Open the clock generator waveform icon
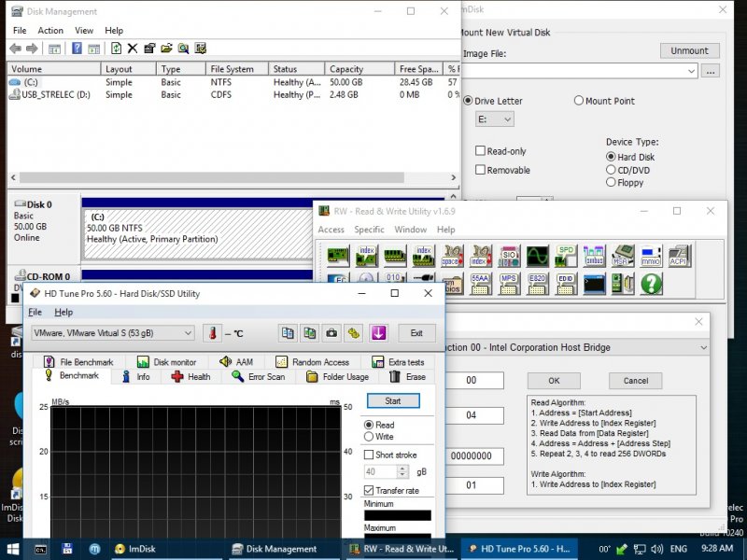This screenshot has width=747, height=560. tap(538, 256)
